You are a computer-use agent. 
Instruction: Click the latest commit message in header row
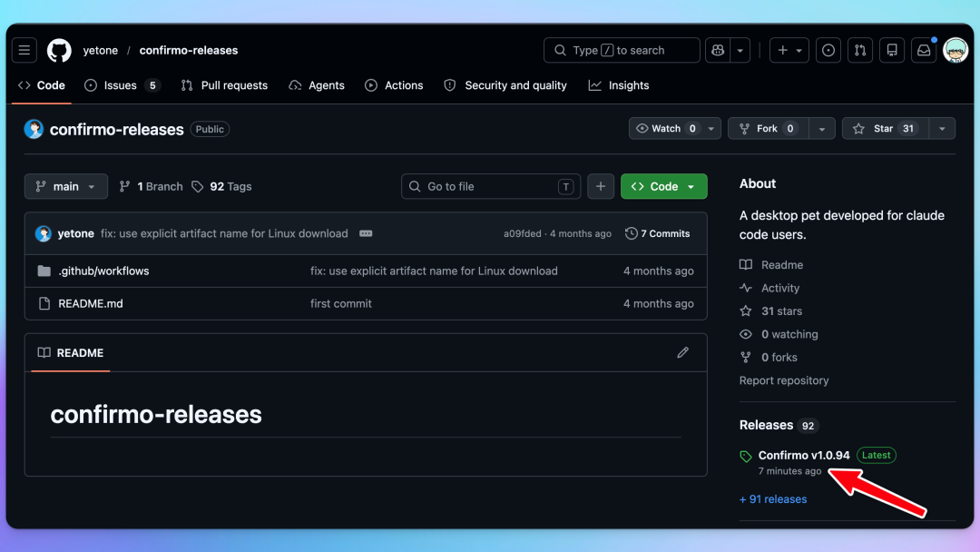click(x=224, y=233)
